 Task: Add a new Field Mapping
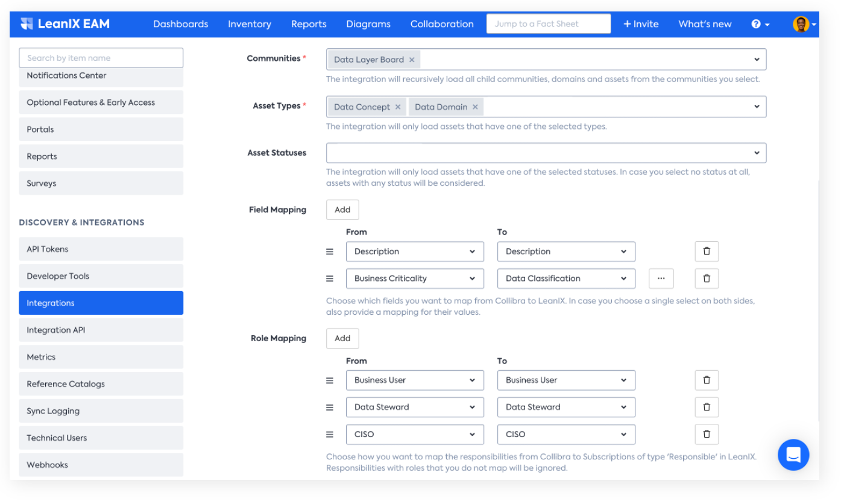point(342,210)
